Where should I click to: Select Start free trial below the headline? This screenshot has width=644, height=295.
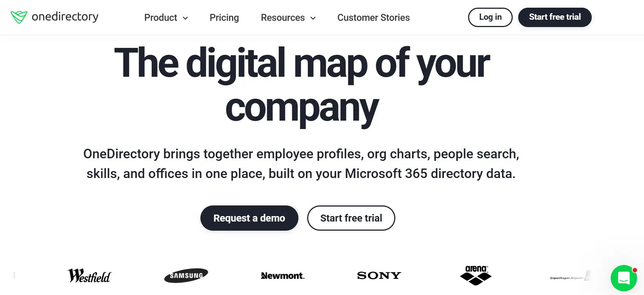(x=351, y=218)
